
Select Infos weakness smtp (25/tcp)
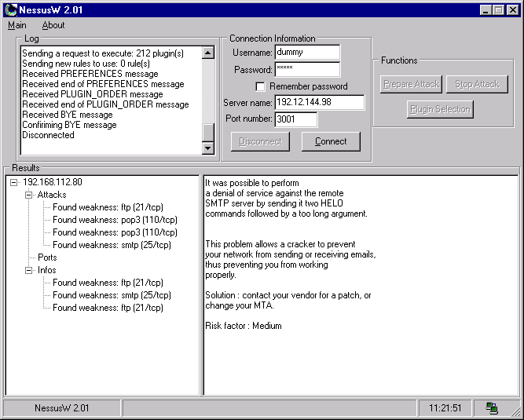tap(112, 295)
